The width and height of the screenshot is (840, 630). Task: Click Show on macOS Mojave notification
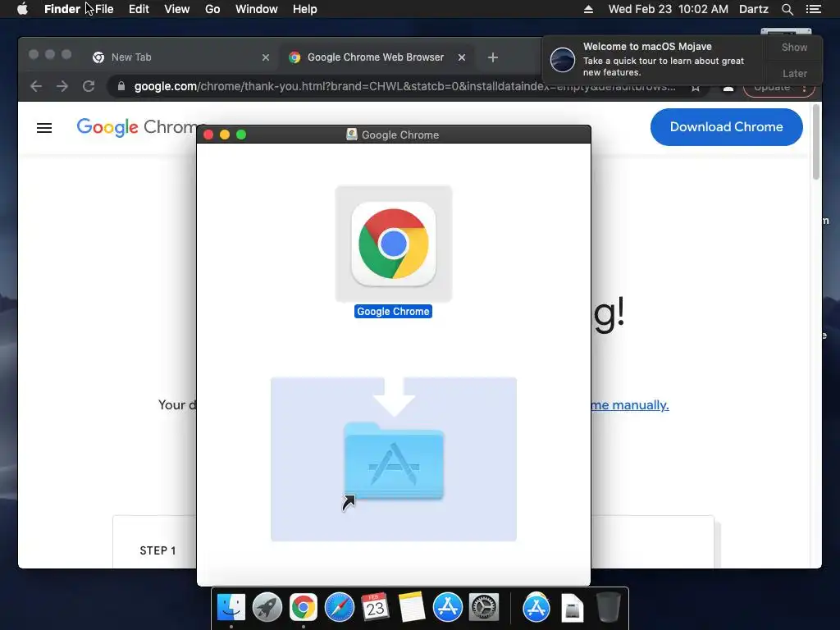[794, 47]
